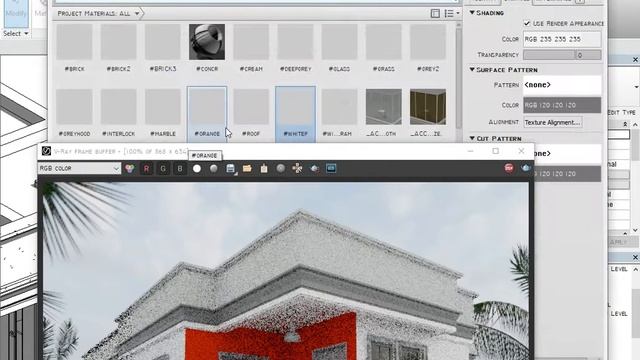This screenshot has width=640, height=360.
Task: Toggle the red channel R button
Action: (x=147, y=169)
